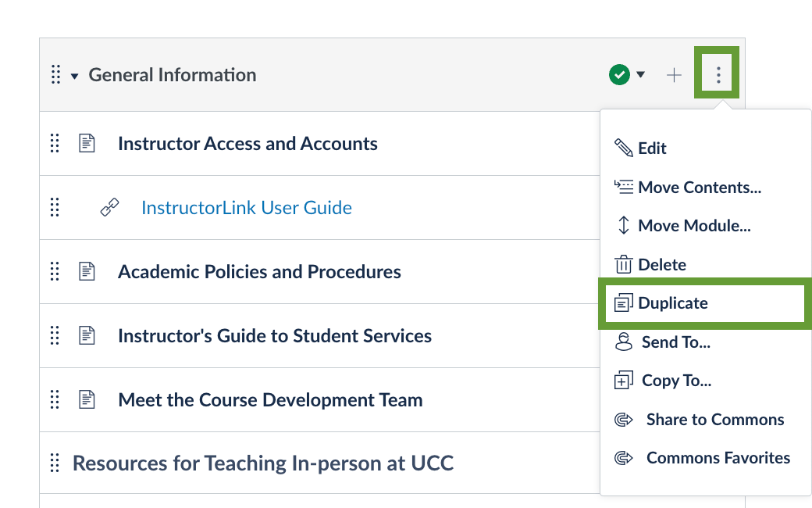Viewport: 812px width, 508px height.
Task: Open Instructor Access and Accounts page
Action: (248, 144)
